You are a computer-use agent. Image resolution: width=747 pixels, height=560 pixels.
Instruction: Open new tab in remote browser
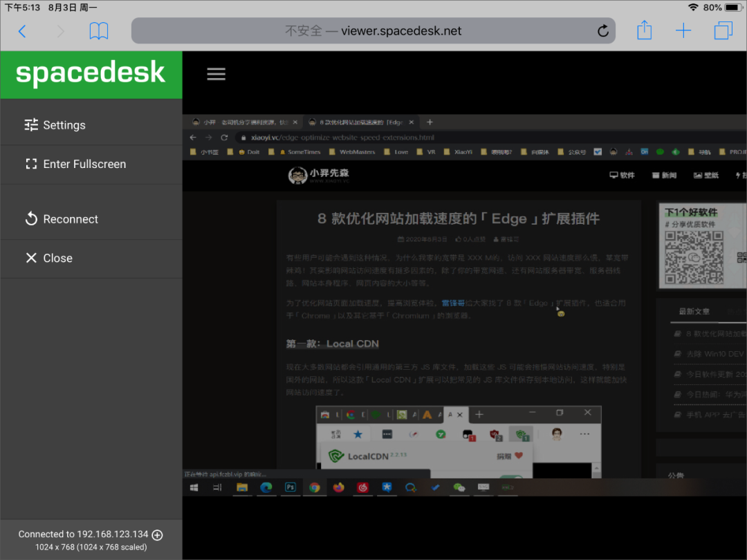coord(430,122)
